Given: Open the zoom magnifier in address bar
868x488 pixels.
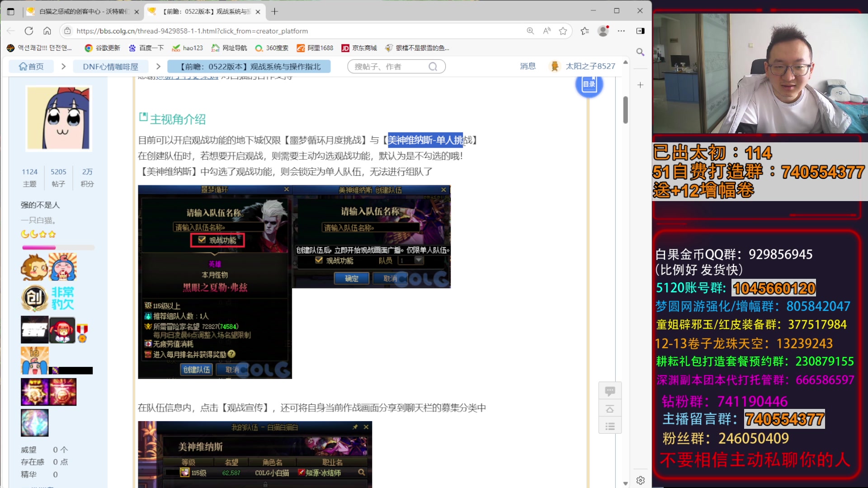Looking at the screenshot, I should [530, 31].
